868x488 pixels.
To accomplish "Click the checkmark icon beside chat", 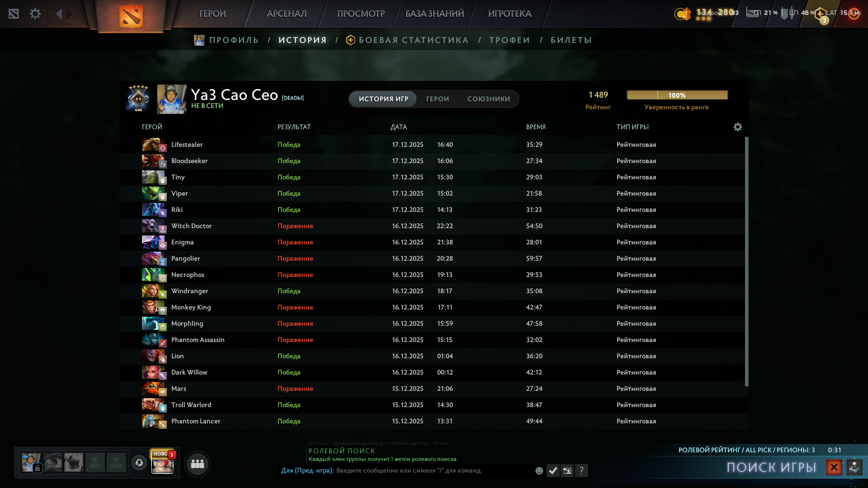I will tap(552, 471).
